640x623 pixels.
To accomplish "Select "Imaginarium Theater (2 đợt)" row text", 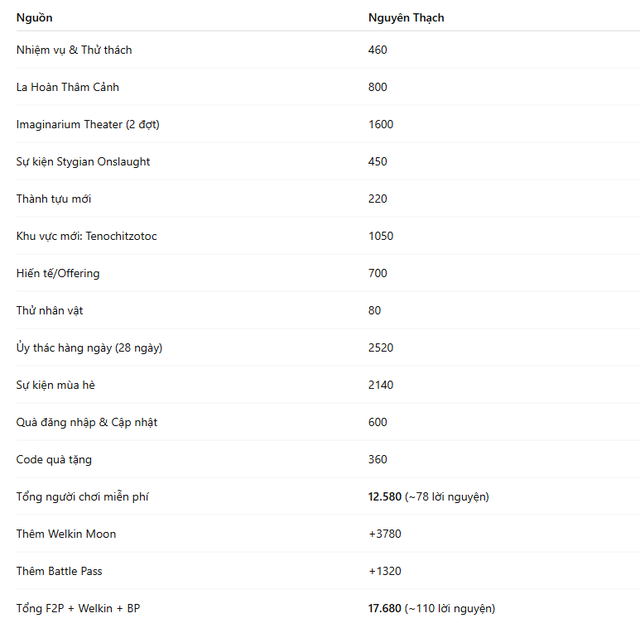I will point(87,124).
